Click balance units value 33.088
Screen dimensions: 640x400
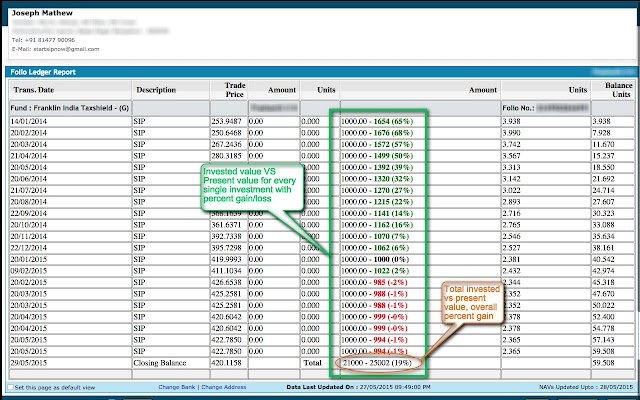click(x=603, y=225)
